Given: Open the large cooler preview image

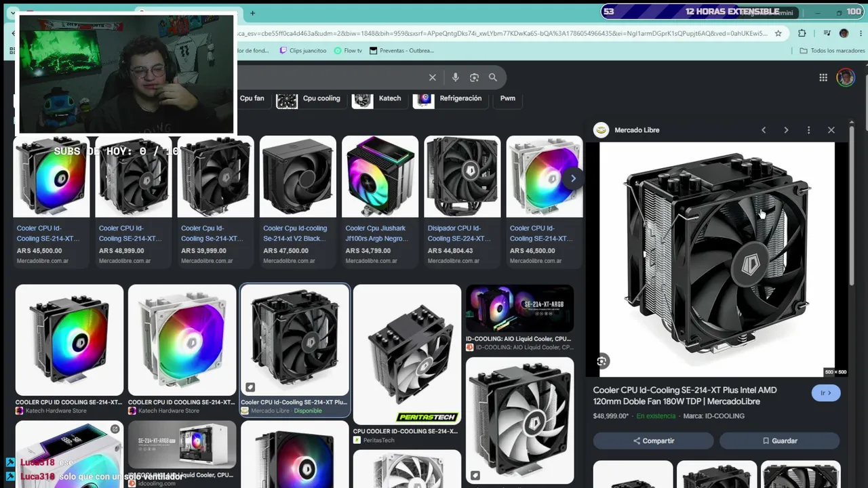Looking at the screenshot, I should coord(717,259).
